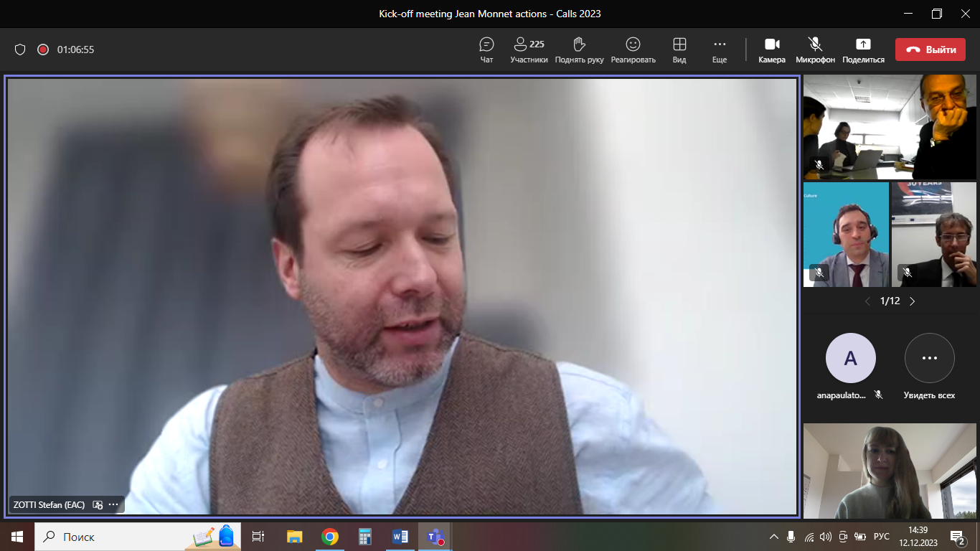The height and width of the screenshot is (551, 980).
Task: Unmute the microphone in toolbar
Action: tap(815, 44)
